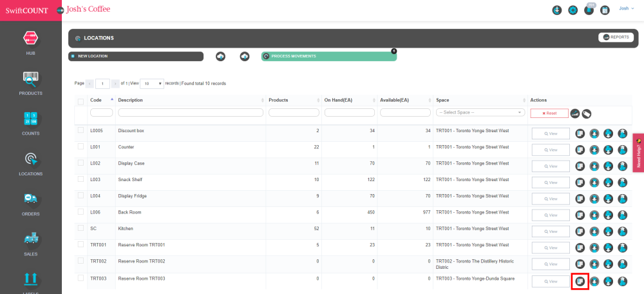Sort by On Hand(EA) column header
The width and height of the screenshot is (644, 294).
(350, 100)
